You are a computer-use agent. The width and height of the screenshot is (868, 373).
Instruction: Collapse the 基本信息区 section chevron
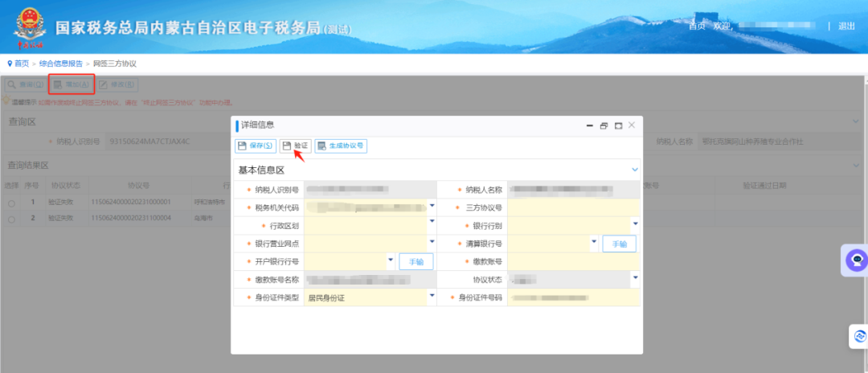tap(635, 170)
